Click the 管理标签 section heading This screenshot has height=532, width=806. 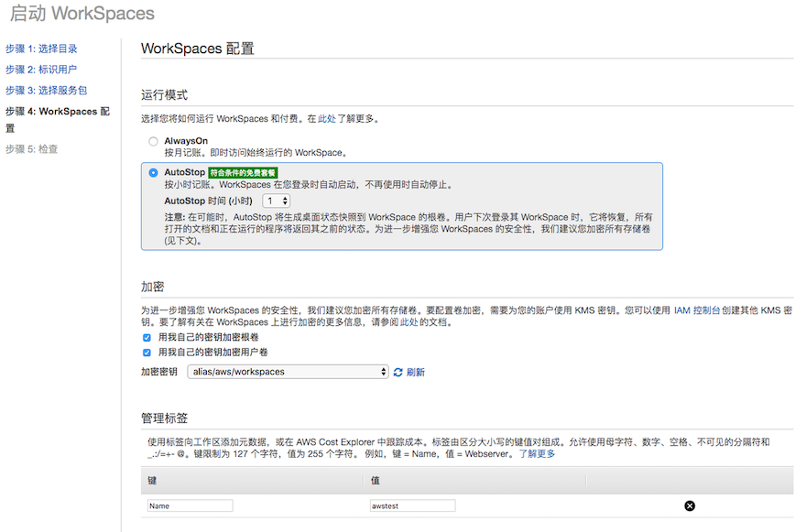pyautogui.click(x=165, y=418)
